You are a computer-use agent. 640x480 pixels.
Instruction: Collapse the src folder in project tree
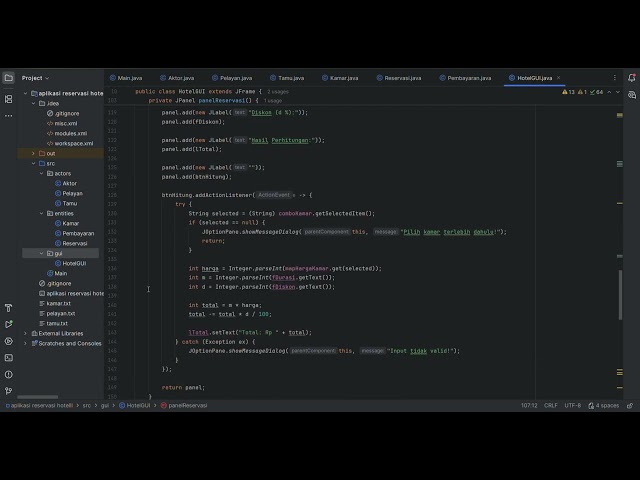[x=33, y=163]
